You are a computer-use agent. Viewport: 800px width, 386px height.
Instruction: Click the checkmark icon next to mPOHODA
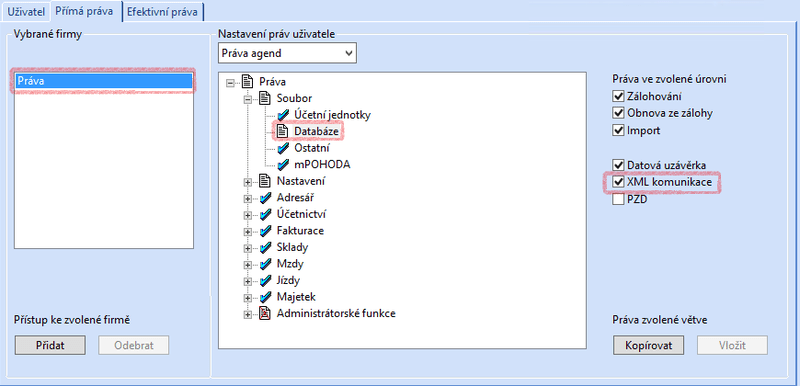[283, 165]
